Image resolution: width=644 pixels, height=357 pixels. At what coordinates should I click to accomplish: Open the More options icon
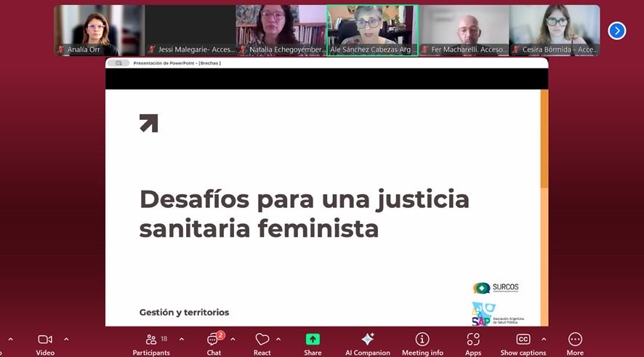[575, 340]
